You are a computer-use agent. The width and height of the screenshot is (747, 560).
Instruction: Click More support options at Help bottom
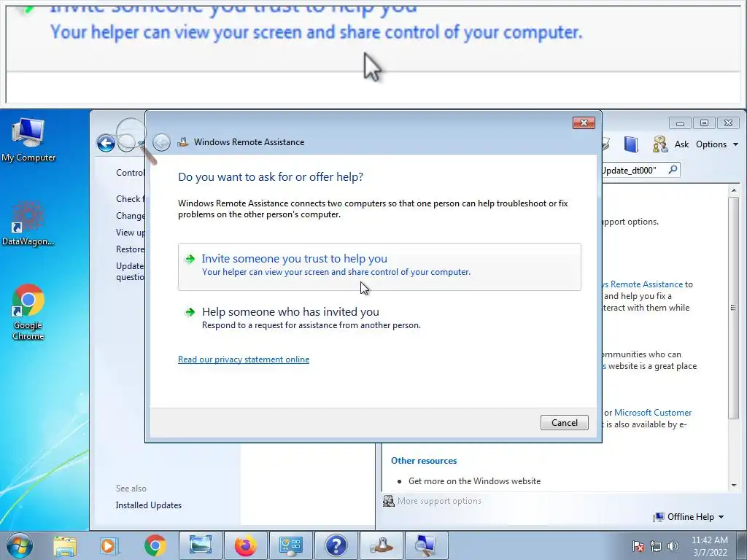coord(432,501)
